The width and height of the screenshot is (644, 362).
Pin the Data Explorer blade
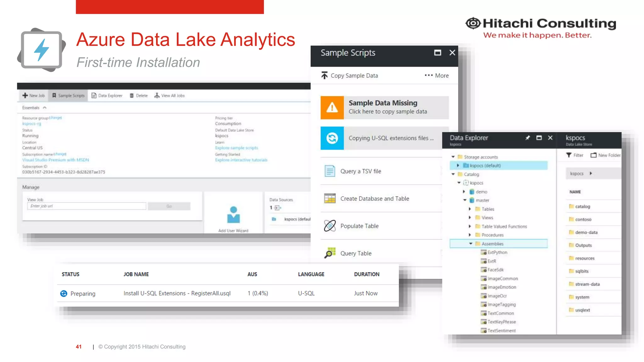528,138
